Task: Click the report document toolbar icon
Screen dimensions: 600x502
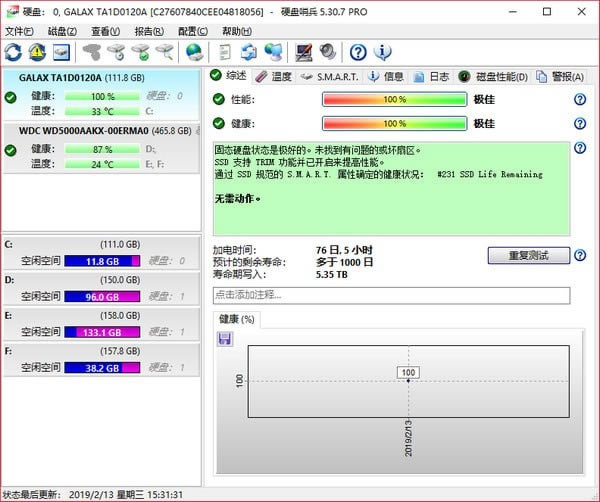Action: point(225,52)
